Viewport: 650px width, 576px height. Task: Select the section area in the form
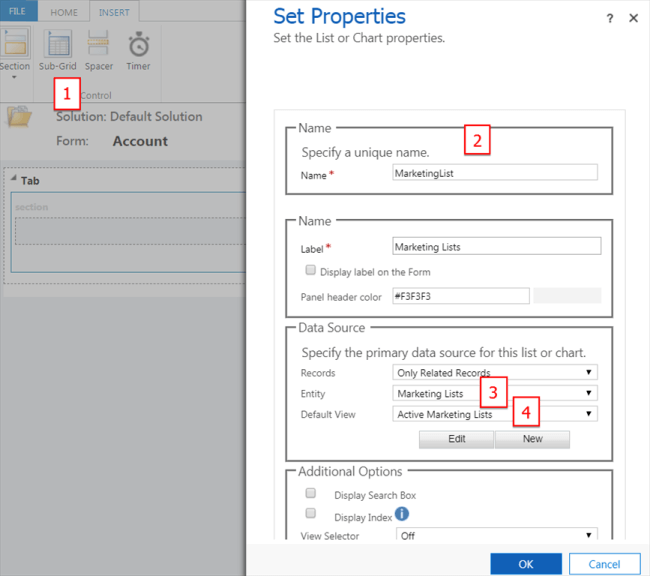[x=130, y=231]
